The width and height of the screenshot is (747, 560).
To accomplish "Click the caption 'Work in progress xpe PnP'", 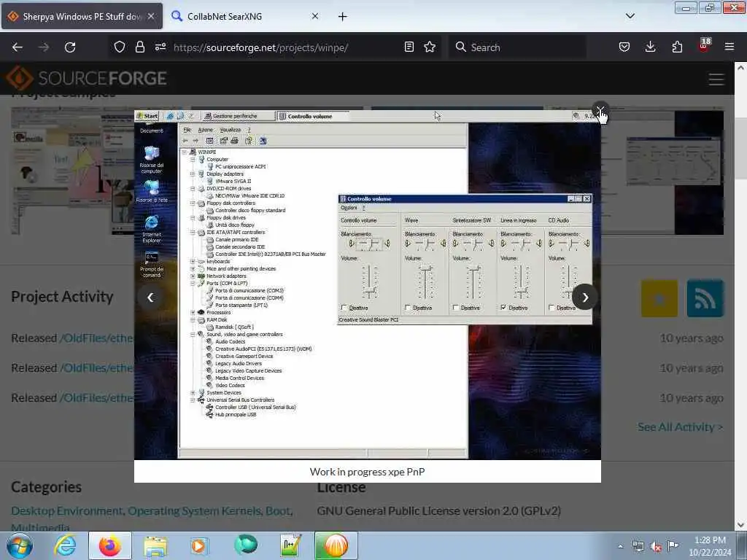I will tap(368, 472).
